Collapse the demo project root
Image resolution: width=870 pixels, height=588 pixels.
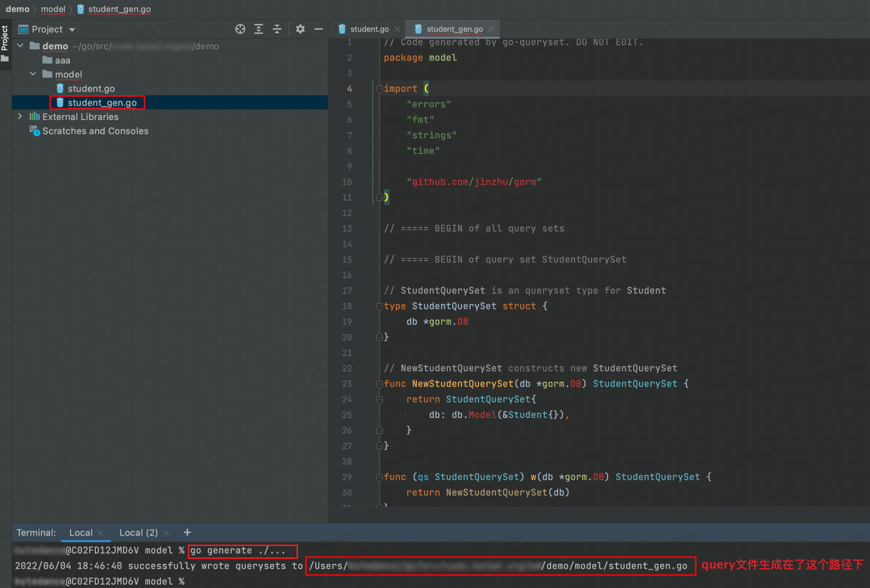[x=21, y=46]
